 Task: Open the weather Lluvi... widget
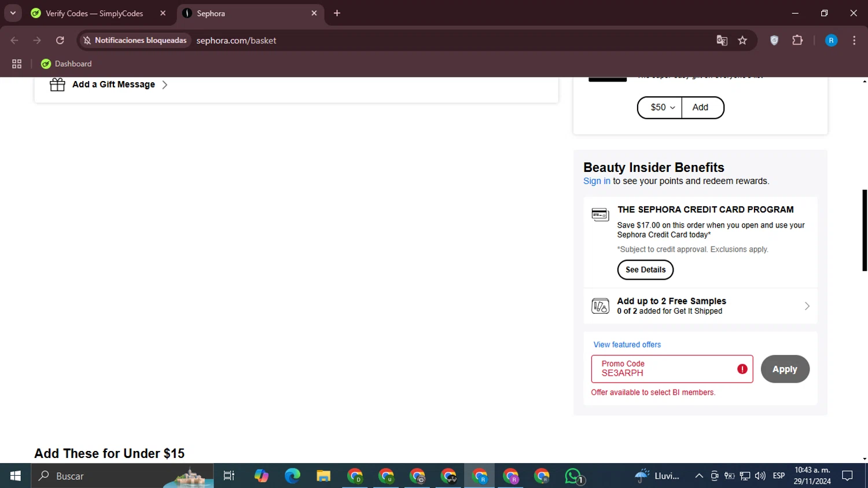coord(657,476)
